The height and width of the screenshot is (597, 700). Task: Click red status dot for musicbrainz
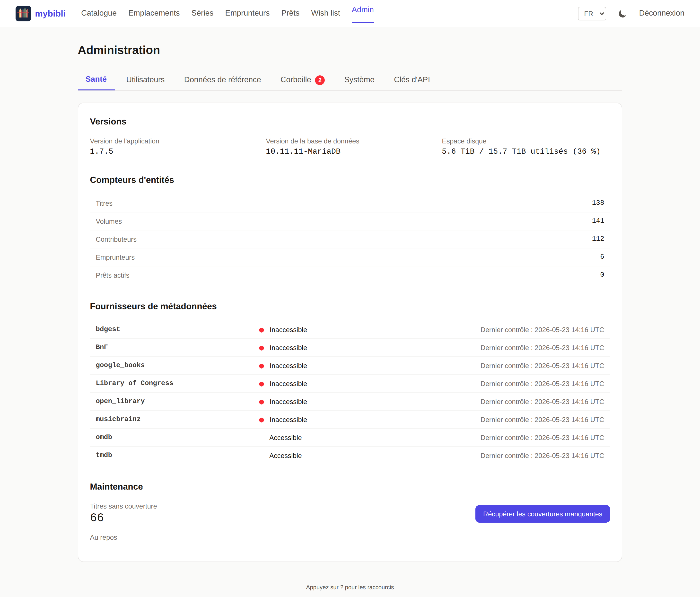[x=262, y=420]
